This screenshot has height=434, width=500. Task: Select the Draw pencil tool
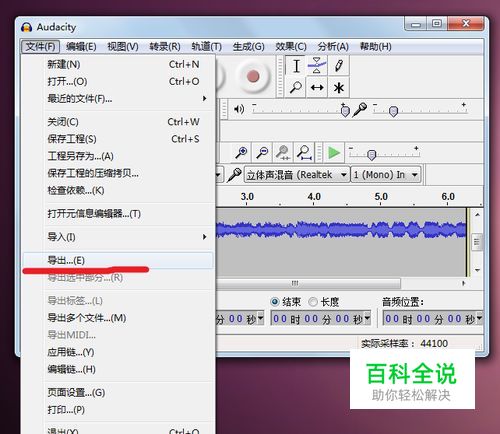pyautogui.click(x=339, y=66)
